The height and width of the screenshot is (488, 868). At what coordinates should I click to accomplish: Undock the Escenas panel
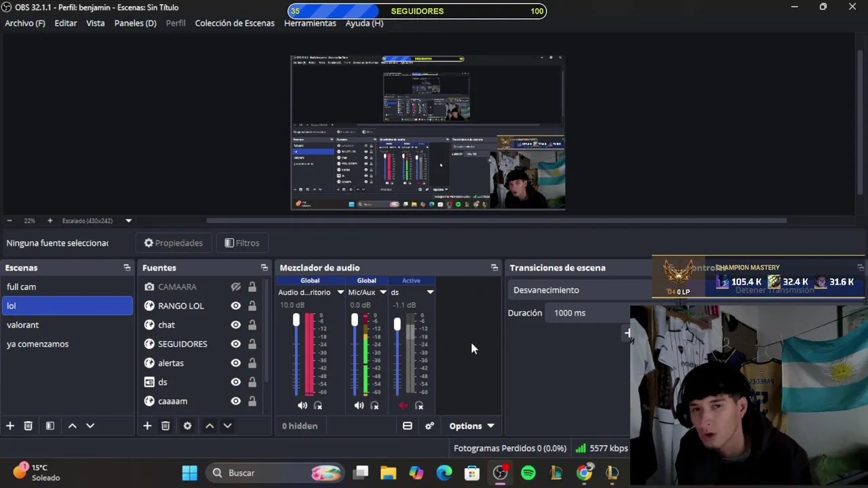click(127, 268)
